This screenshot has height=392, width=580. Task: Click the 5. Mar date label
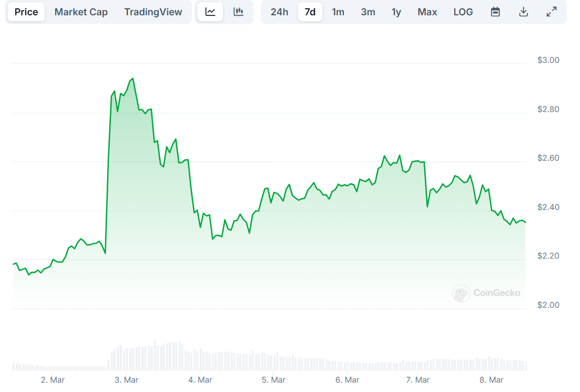point(273,380)
